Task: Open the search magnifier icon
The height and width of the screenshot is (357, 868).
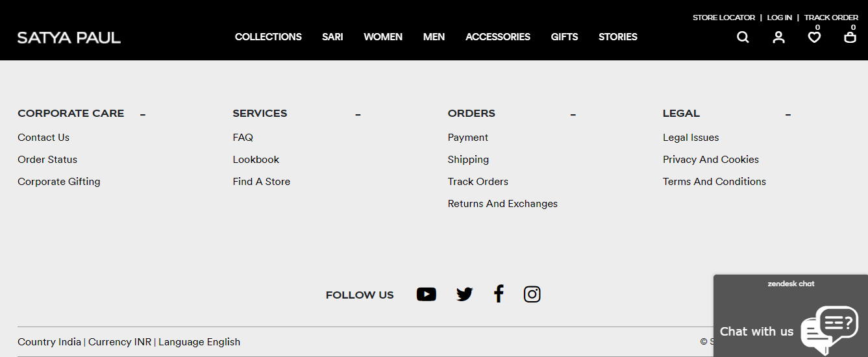Action: pyautogui.click(x=743, y=37)
